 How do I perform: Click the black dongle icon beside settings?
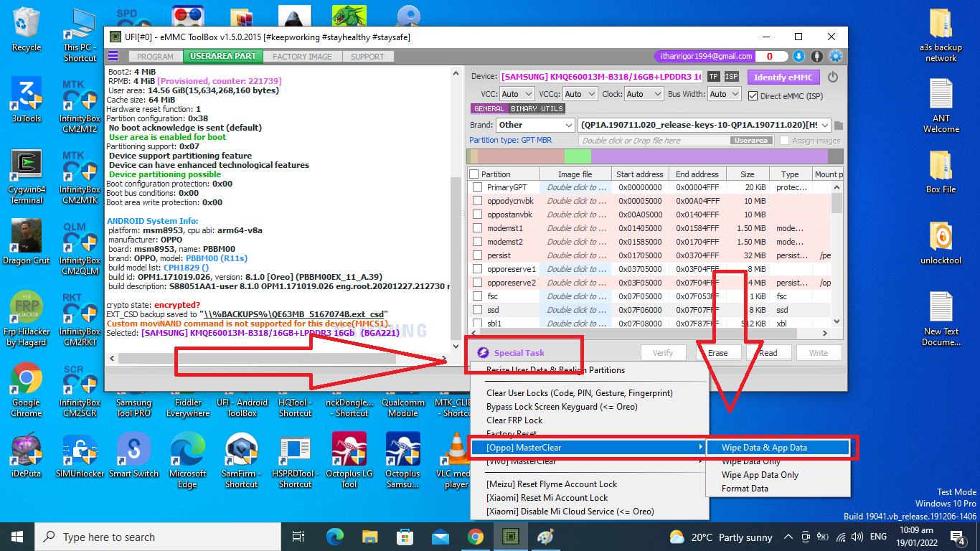817,56
